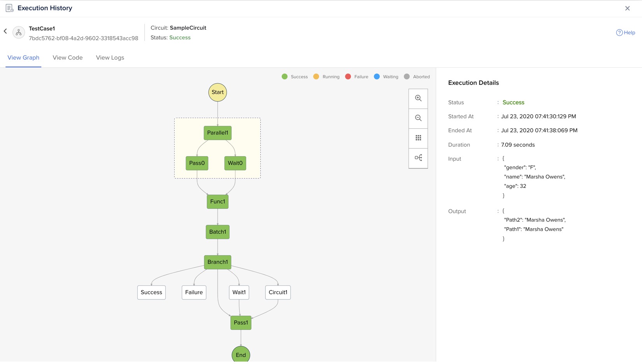The height and width of the screenshot is (364, 642).
Task: Close the Execution History panel
Action: point(627,8)
